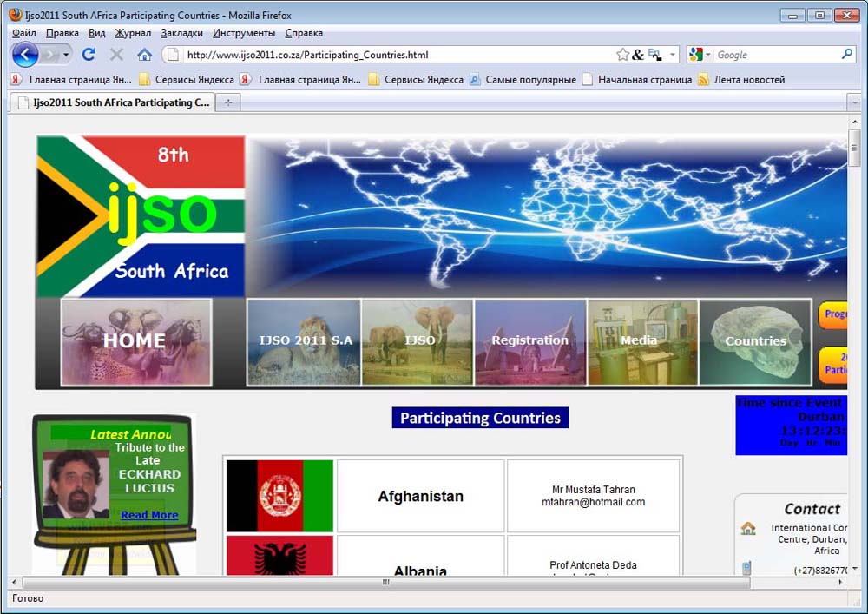Open the second Сервисы Яндекса bookmark folder

416,80
